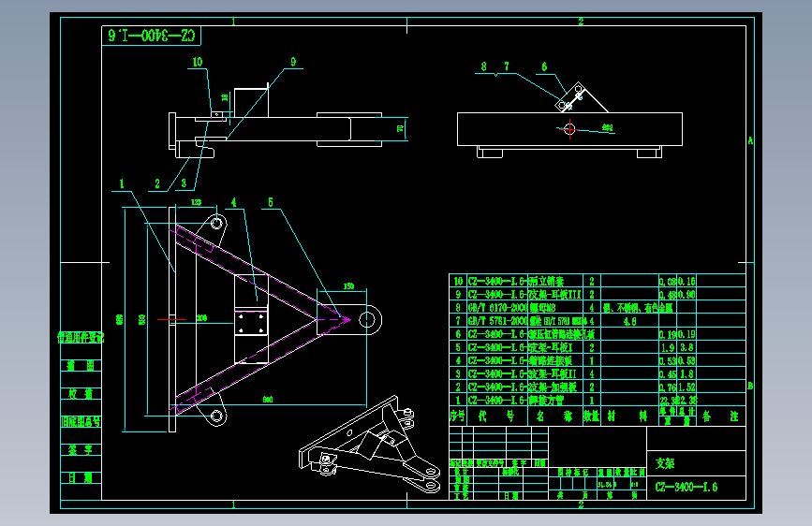Image resolution: width=812 pixels, height=526 pixels.
Task: Click the round lug hole at triangle apex
Action: tap(367, 319)
